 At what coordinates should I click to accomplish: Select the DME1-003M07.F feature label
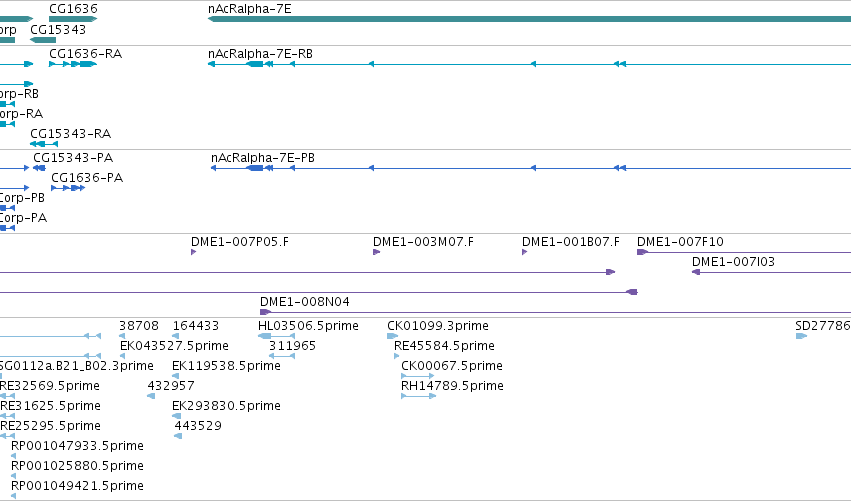(x=423, y=242)
